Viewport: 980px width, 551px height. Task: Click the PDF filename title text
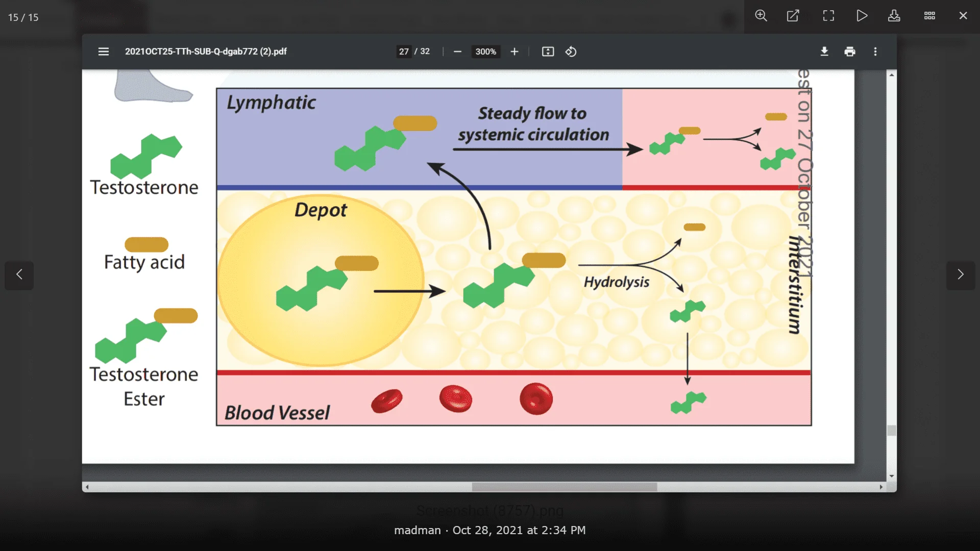[x=206, y=52]
